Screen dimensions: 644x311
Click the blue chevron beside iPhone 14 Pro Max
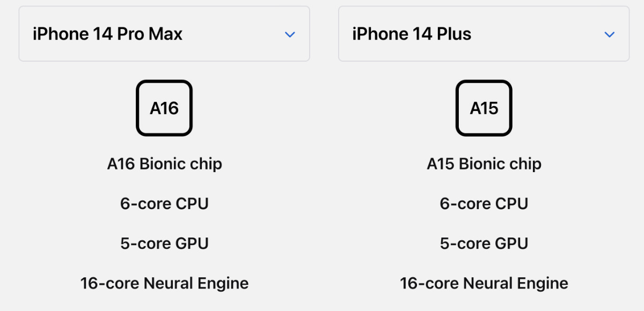click(x=290, y=34)
